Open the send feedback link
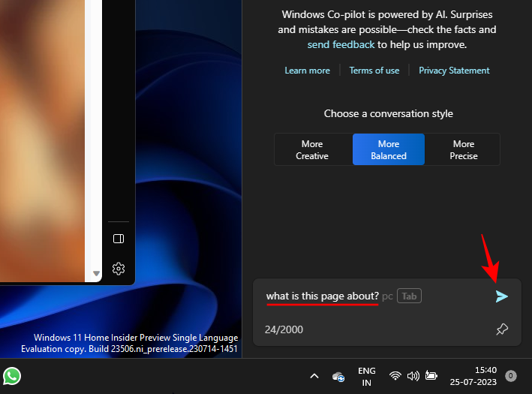The width and height of the screenshot is (532, 394). pos(341,44)
